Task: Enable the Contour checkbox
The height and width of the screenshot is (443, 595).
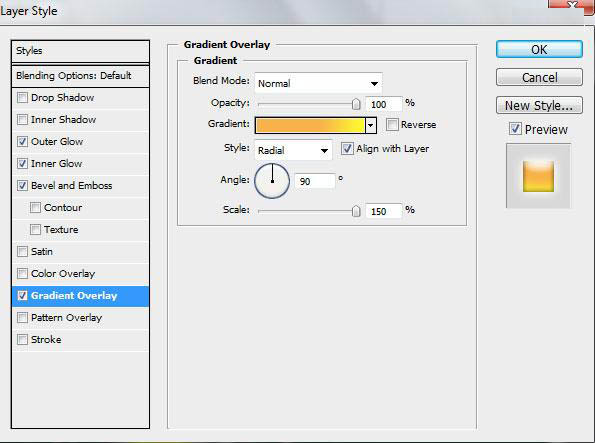Action: [x=35, y=208]
